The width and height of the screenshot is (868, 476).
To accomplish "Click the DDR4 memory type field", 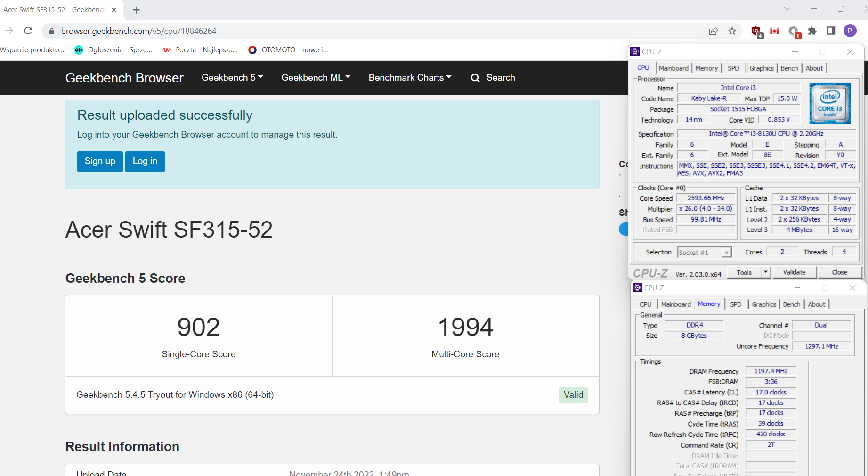I will coord(694,325).
